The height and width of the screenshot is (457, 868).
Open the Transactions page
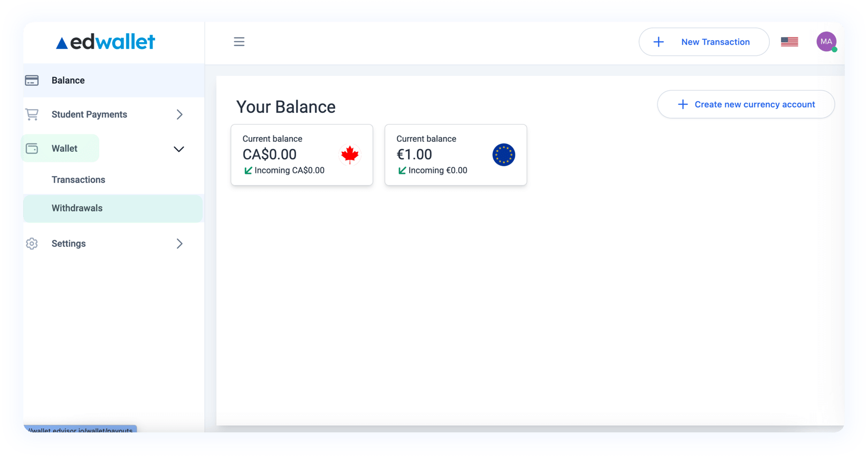point(78,180)
